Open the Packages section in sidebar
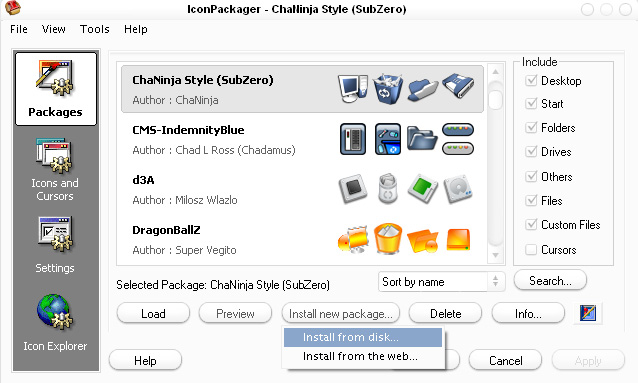Image resolution: width=638 pixels, height=383 pixels. 56,89
